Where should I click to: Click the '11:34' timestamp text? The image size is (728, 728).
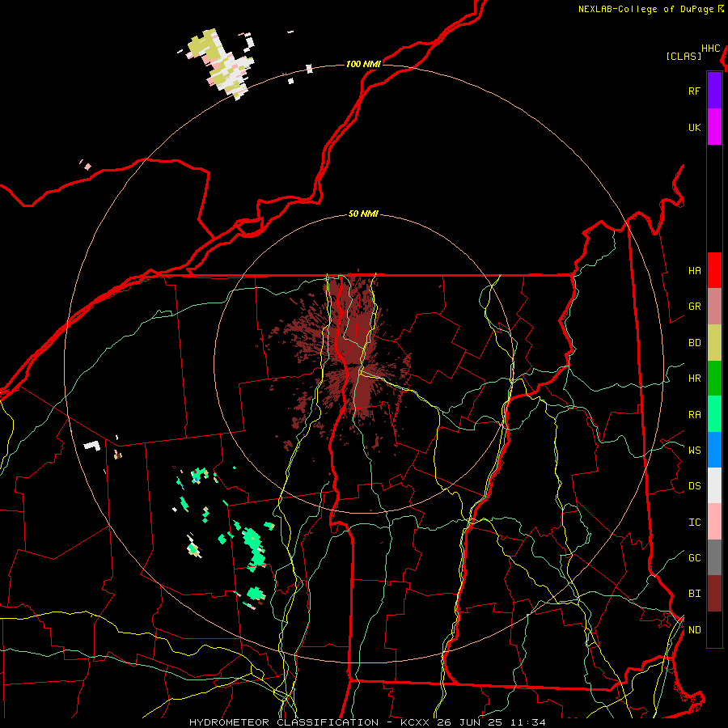(x=528, y=722)
